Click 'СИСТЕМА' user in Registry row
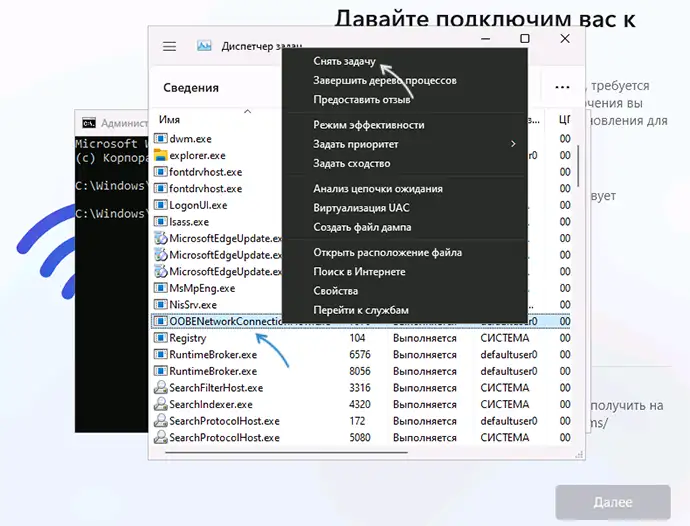 (x=505, y=338)
